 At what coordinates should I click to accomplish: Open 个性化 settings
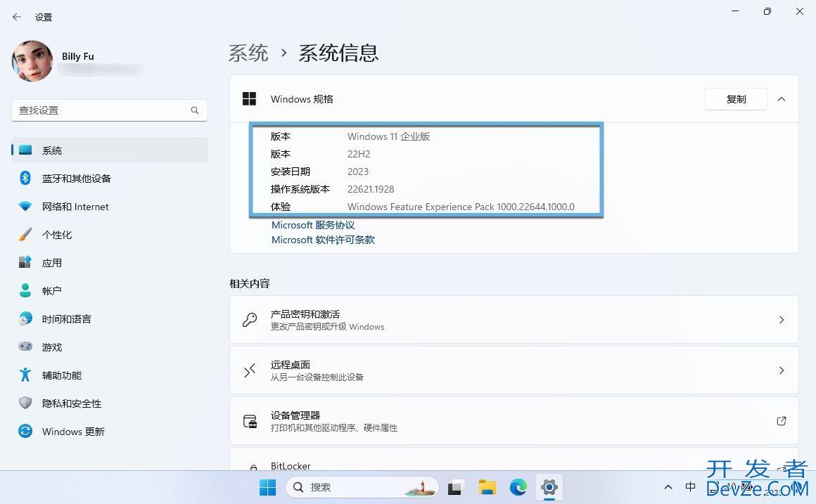pyautogui.click(x=109, y=235)
